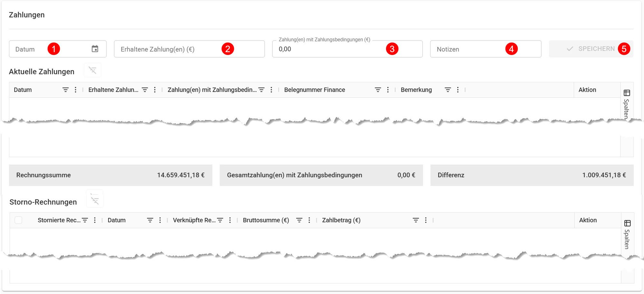Open filter for Stornierte Rec... column

[85, 220]
